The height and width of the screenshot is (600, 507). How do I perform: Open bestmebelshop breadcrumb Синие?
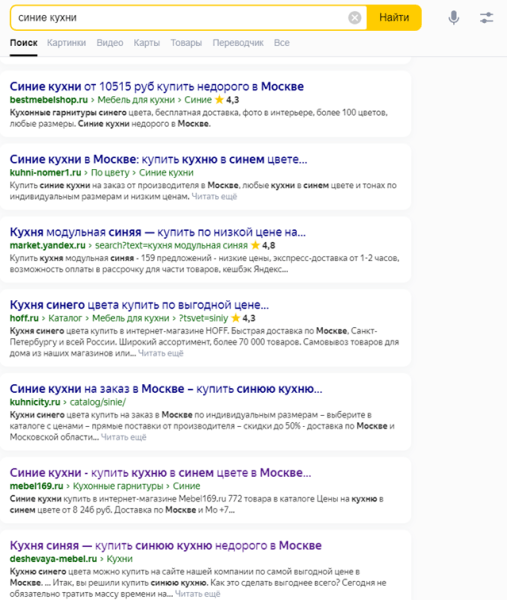[198, 100]
